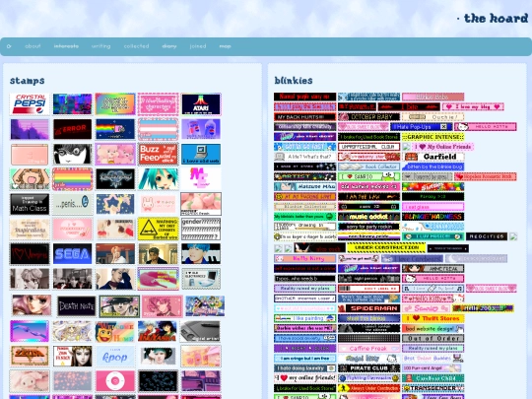Select the "Hello 2003!!!!" blinkie
The image size is (532, 399).
click(x=483, y=308)
